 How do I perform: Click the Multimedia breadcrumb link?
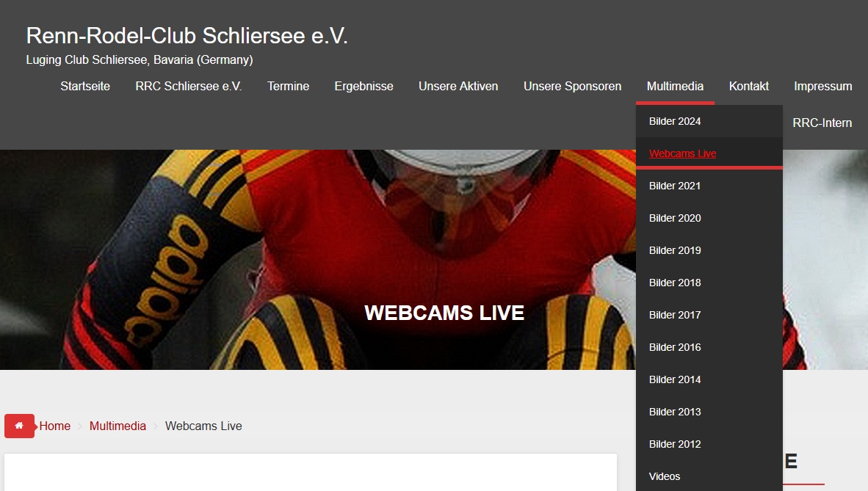click(117, 426)
